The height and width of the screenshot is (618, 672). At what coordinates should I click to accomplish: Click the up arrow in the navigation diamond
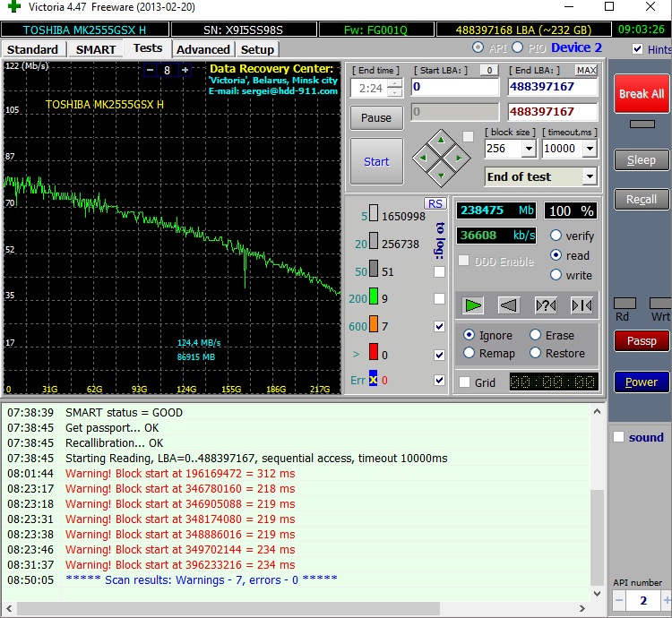pos(441,141)
